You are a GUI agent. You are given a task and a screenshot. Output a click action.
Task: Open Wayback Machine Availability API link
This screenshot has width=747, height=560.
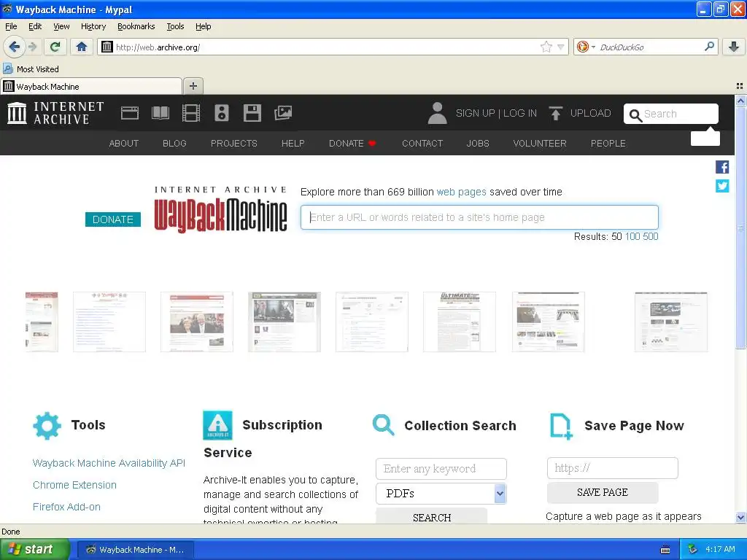[109, 463]
